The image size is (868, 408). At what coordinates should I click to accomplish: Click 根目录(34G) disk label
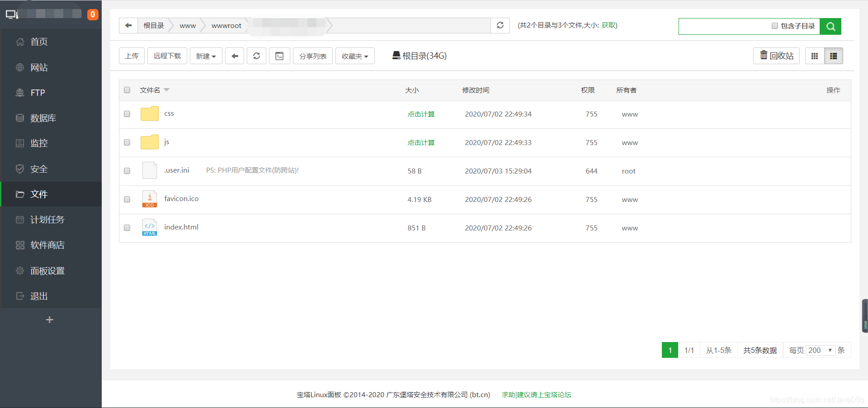coord(420,56)
